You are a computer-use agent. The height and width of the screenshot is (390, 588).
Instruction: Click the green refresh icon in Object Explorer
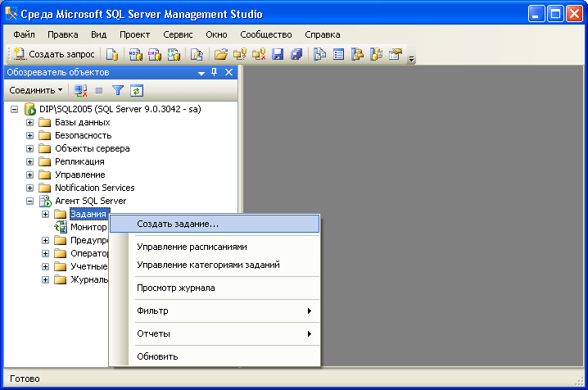point(137,90)
